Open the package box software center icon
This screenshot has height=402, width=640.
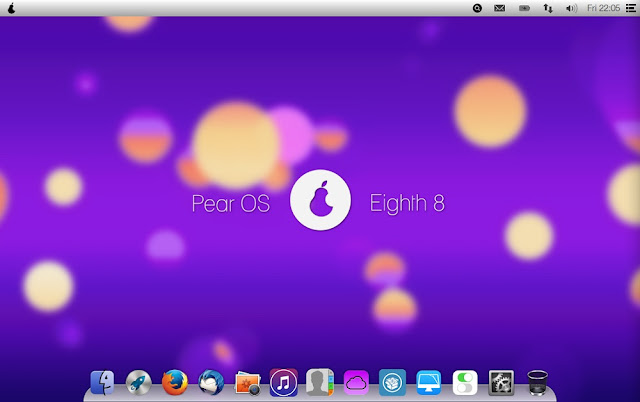pyautogui.click(x=392, y=382)
